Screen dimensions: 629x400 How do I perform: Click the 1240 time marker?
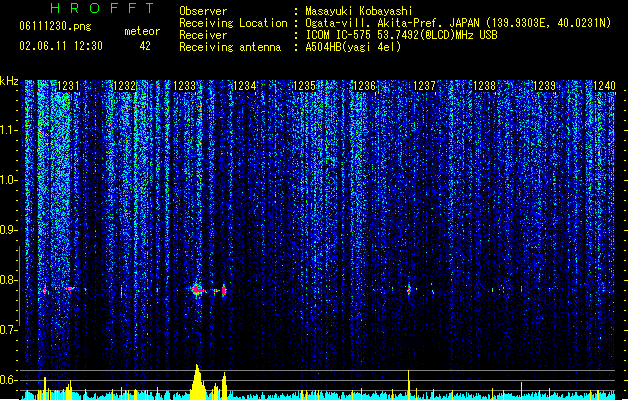coord(604,86)
